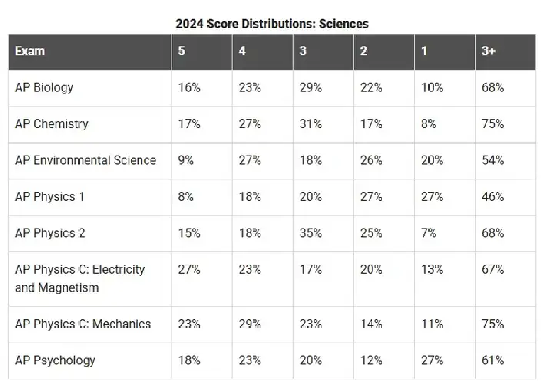553x392 pixels.
Task: Click the table title '2024 Score Distributions: Sciences'
Action: (272, 24)
